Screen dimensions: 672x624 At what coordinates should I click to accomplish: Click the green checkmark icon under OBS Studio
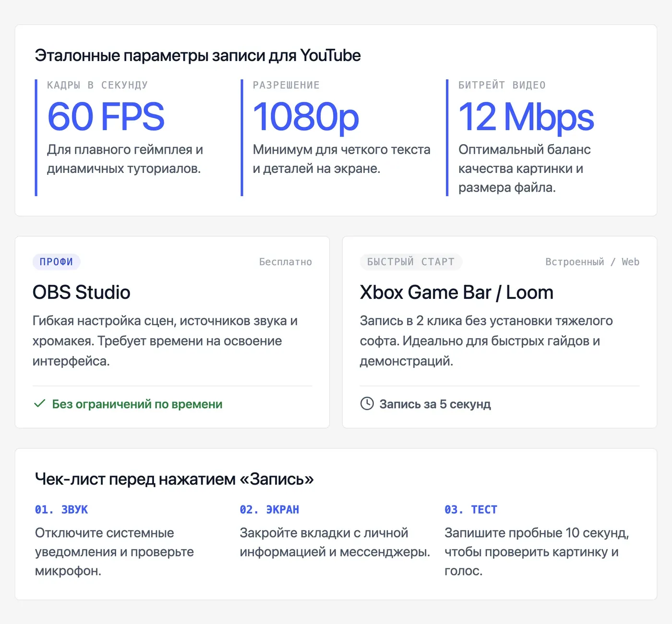click(x=39, y=404)
